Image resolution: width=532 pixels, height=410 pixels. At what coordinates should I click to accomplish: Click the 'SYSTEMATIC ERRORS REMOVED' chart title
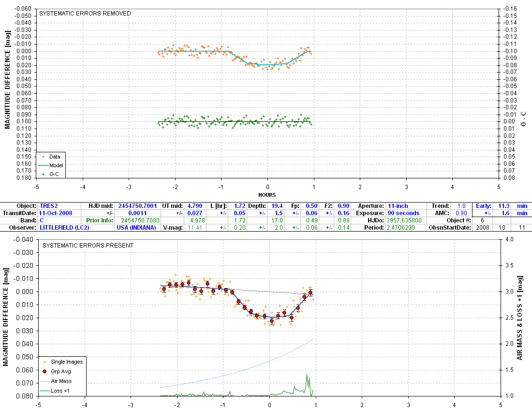tap(85, 13)
